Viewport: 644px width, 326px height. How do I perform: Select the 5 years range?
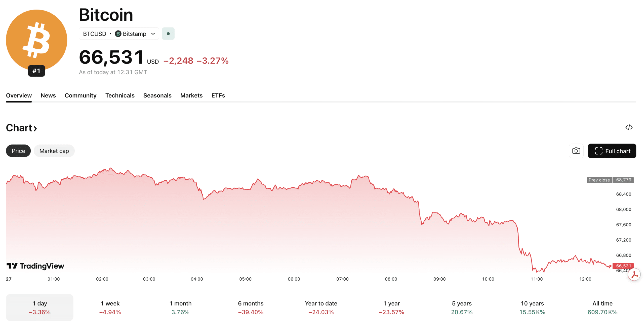click(462, 307)
